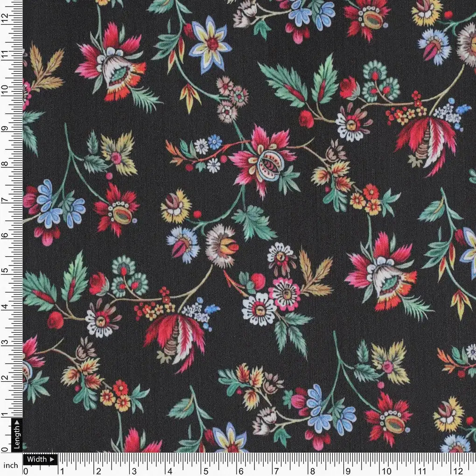Select the 3 mark on the length ruler
Image resolution: width=476 pixels, height=476 pixels.
click(x=5, y=342)
